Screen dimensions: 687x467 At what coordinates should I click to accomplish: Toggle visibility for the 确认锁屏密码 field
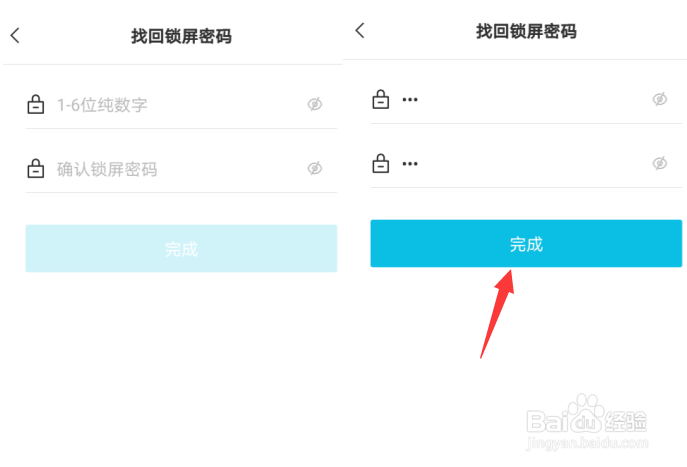click(315, 168)
